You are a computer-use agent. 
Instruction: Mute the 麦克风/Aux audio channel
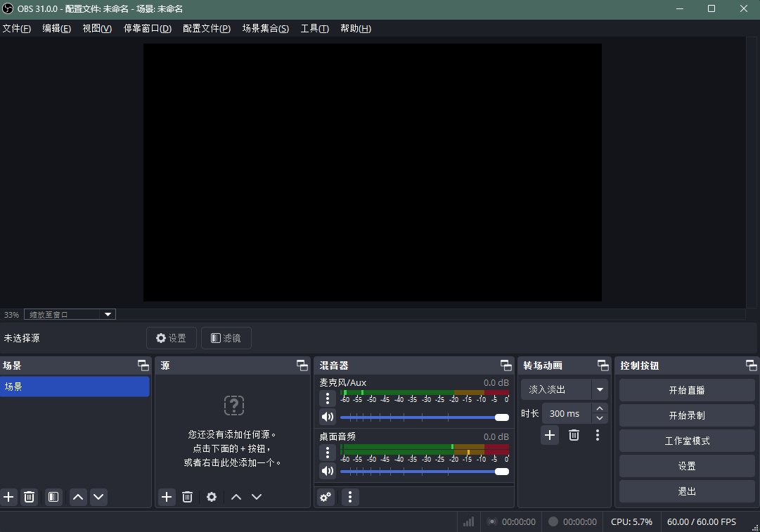tap(328, 417)
